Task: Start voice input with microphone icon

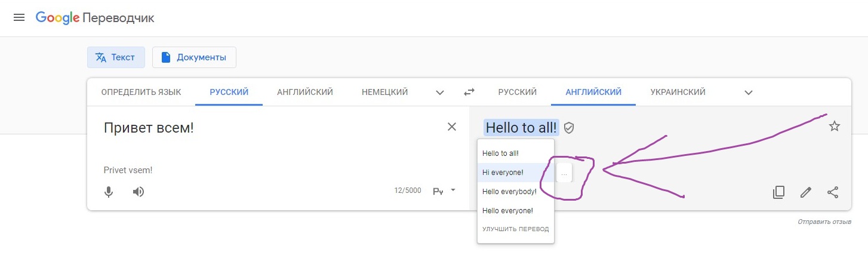Action: (x=109, y=192)
